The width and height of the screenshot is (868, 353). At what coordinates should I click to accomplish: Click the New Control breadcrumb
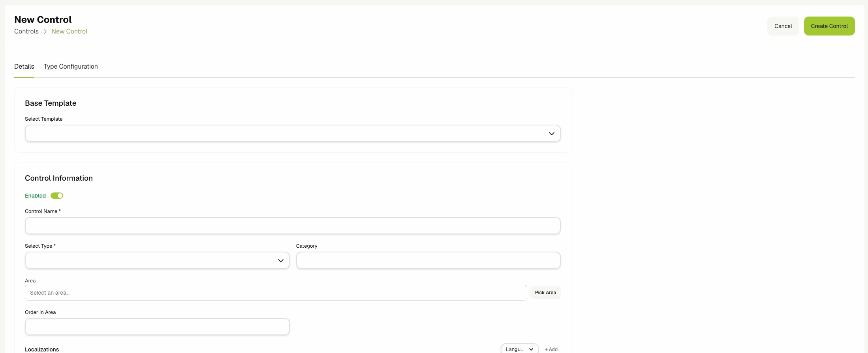(x=70, y=31)
